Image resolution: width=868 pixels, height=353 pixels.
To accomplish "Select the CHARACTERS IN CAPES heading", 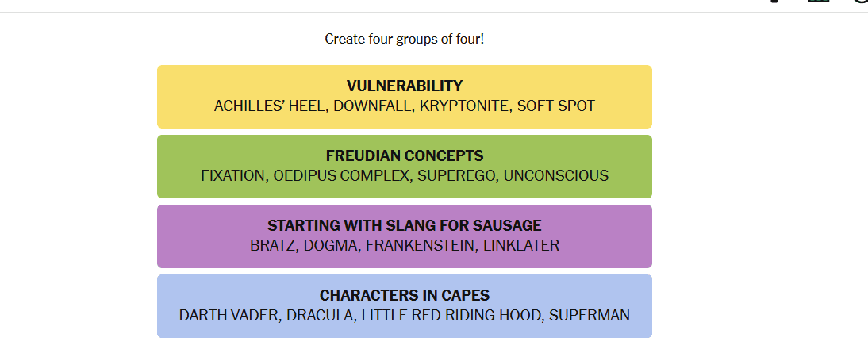I will click(405, 295).
